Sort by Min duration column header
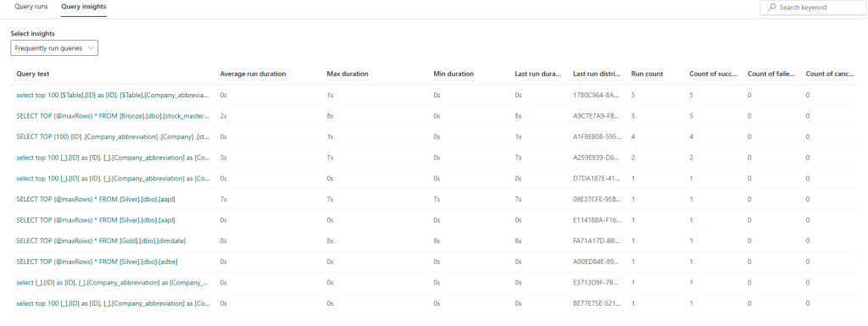This screenshot has width=868, height=326. coord(453,74)
